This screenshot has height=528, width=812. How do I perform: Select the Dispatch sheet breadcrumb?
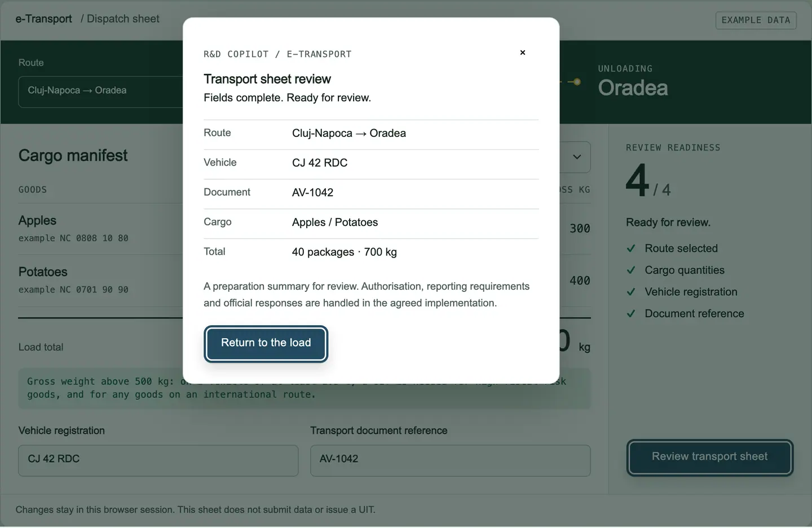click(x=123, y=19)
